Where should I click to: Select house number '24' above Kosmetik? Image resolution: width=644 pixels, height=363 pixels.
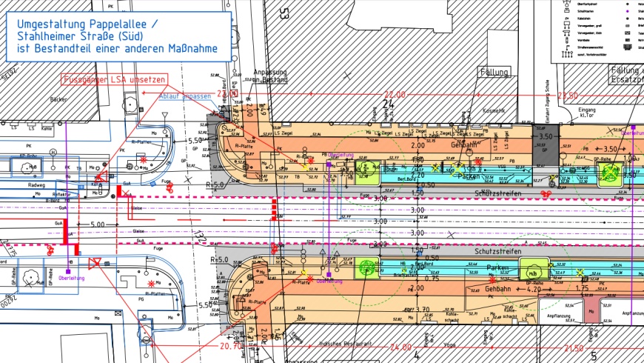click(x=388, y=104)
